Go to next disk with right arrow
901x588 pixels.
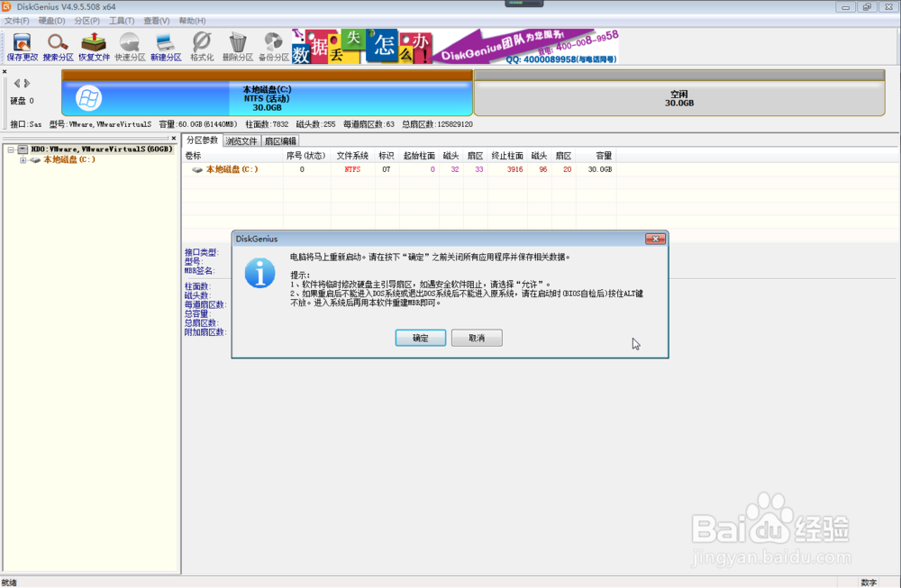(26, 83)
